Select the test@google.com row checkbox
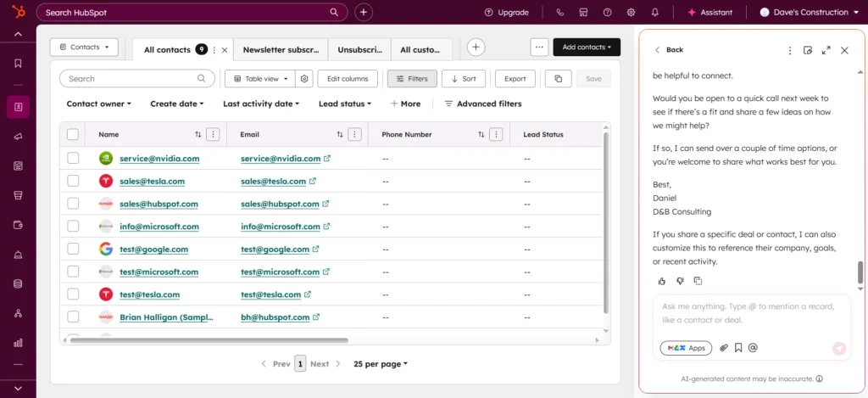 pyautogui.click(x=73, y=249)
